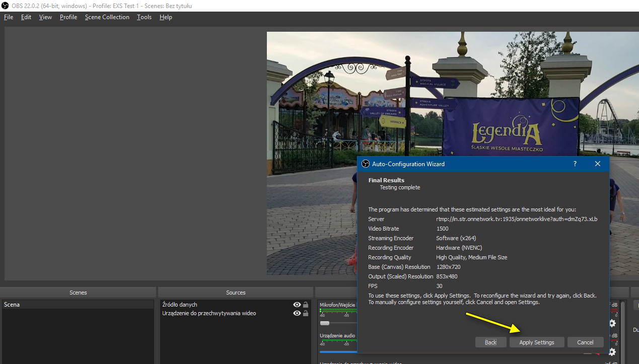639x364 pixels.
Task: Adjust the Mikrofon/Wejście volume slider handle
Action: (325, 323)
